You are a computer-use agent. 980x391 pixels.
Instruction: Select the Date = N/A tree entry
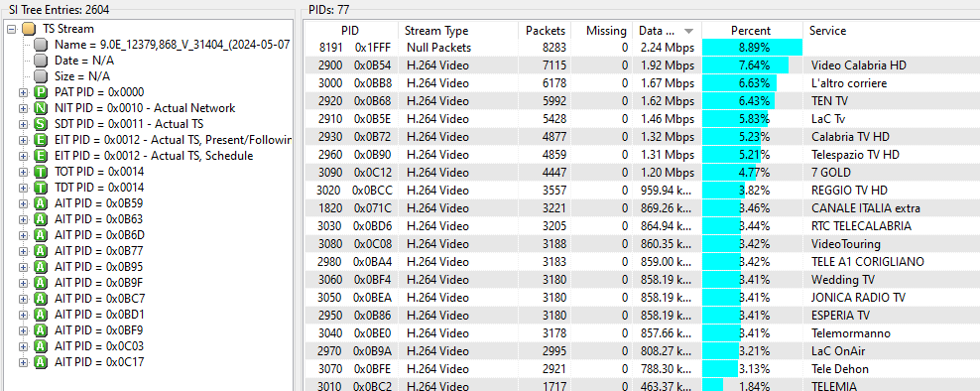(x=84, y=61)
